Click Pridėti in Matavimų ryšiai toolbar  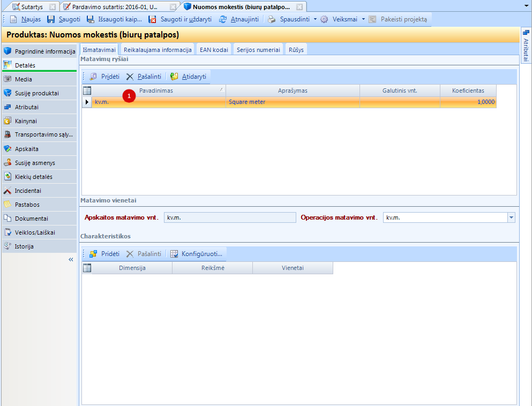pos(104,77)
